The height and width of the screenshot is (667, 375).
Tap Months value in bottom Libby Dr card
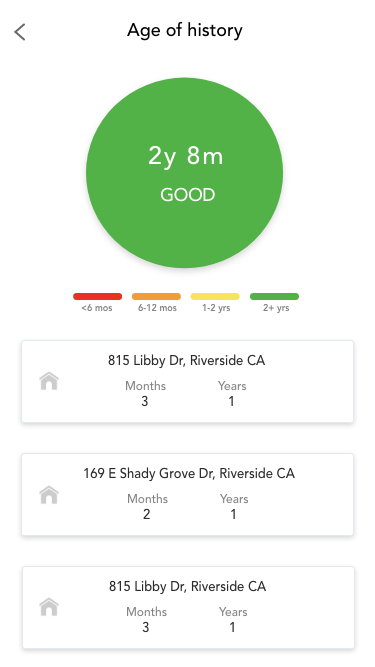tap(145, 627)
